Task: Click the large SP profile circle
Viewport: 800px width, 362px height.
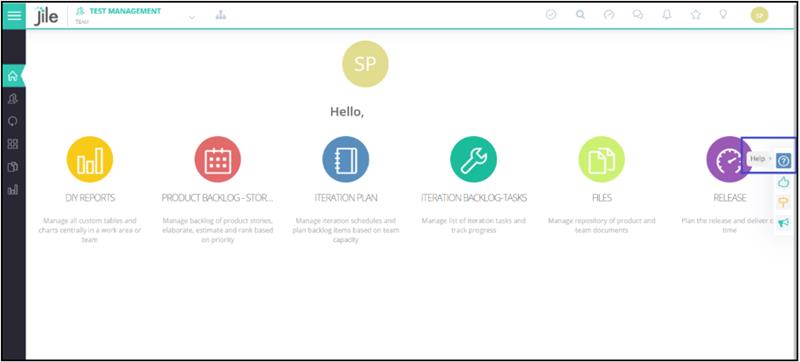Action: point(365,64)
